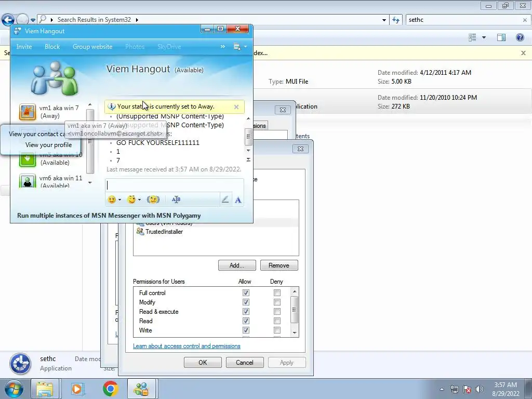Toggle Allow checkbox for Write
Viewport: 532px width, 399px height.
point(246,330)
